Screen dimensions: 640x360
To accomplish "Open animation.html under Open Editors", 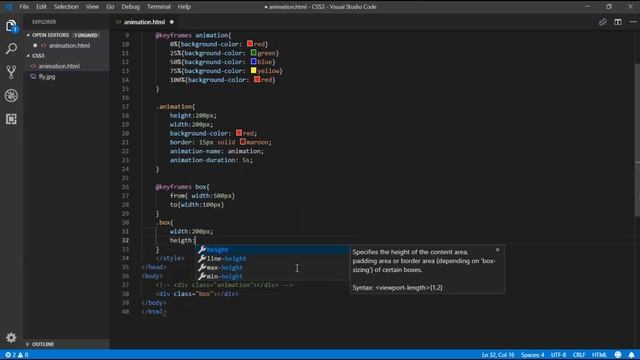I will (x=69, y=45).
